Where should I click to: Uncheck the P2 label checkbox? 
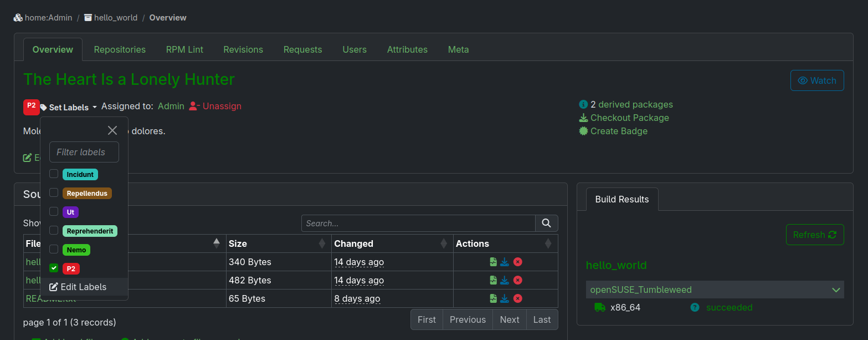pos(54,268)
